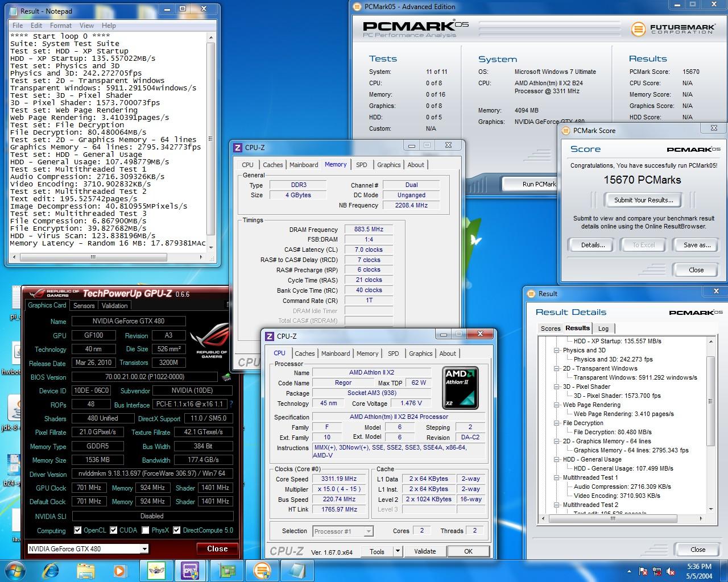Open Log tab in Result Details
Screen dimensions: 728x582
pyautogui.click(x=603, y=329)
